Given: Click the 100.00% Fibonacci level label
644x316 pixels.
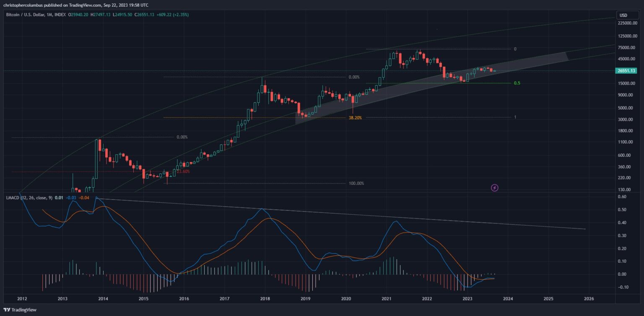Looking at the screenshot, I should click(356, 184).
